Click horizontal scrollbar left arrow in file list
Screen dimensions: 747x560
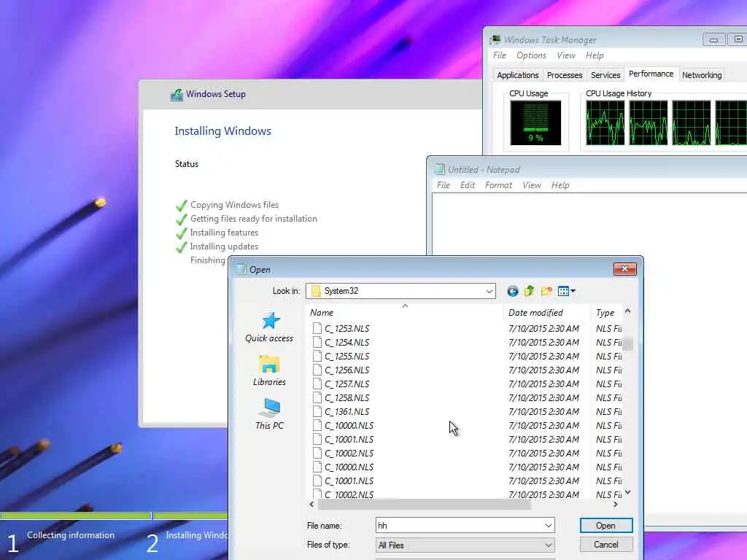pyautogui.click(x=311, y=504)
